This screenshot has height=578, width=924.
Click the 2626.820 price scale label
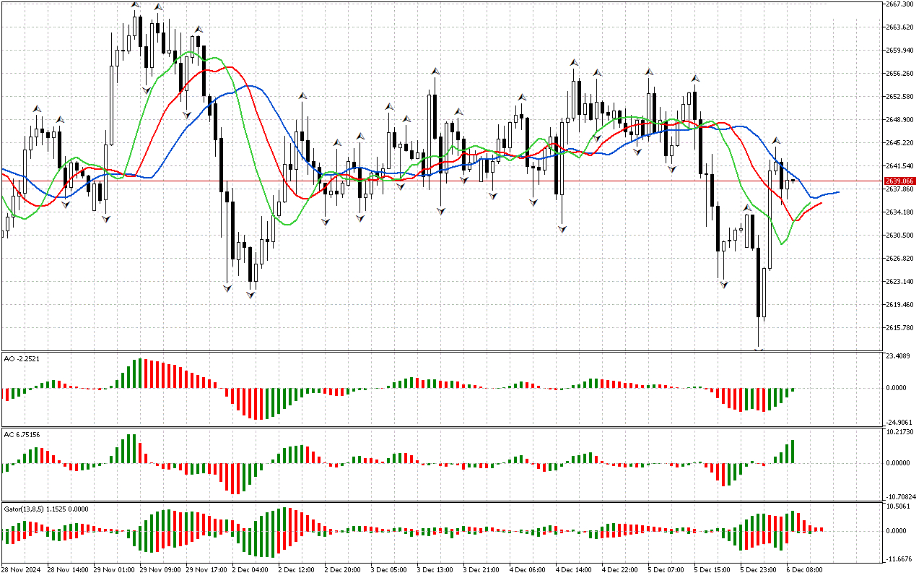coord(901,259)
